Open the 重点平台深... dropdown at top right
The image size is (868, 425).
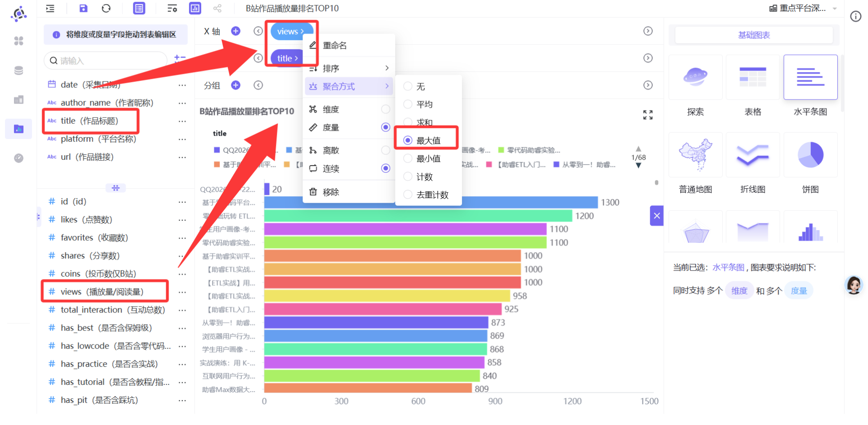(x=803, y=8)
